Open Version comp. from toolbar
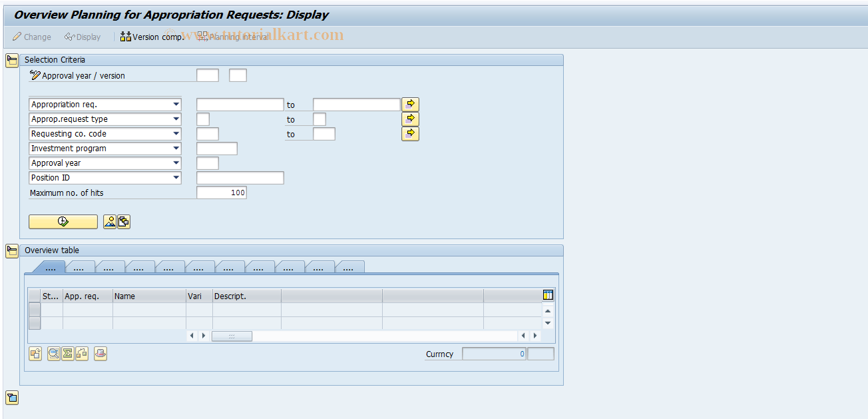Viewport: 868px width, 419px height. 152,37
